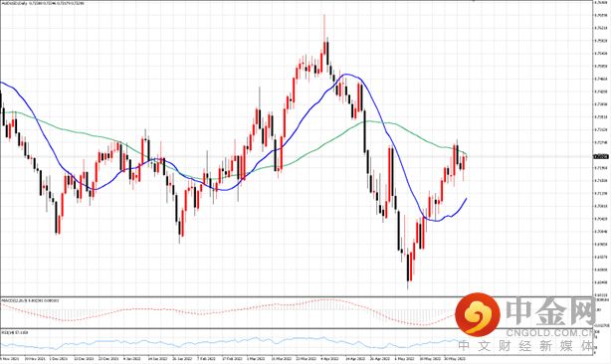The width and height of the screenshot is (611, 364).
Task: Click the "4 Jan 2022" date label
Action: pos(132,359)
